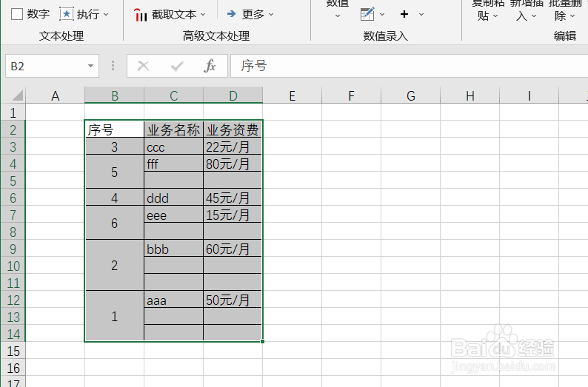Click the 执行 star icon
This screenshot has width=588, height=387.
(x=67, y=14)
